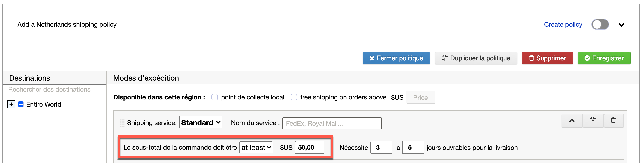Click the Nom du service text field

click(332, 123)
